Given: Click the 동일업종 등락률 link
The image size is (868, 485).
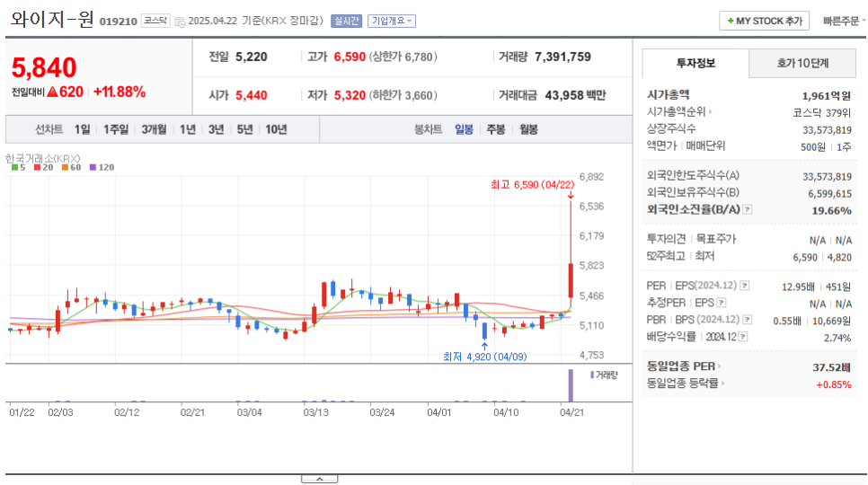Looking at the screenshot, I should pos(683,384).
